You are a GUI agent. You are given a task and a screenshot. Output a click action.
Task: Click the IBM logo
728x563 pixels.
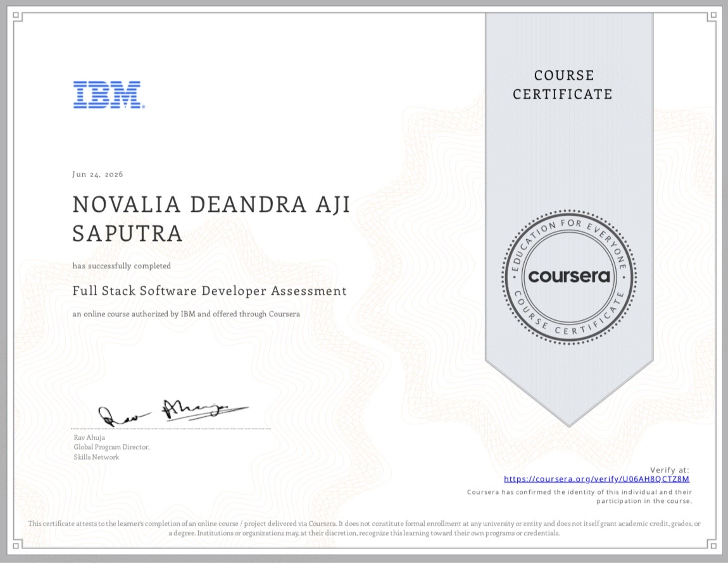[109, 95]
